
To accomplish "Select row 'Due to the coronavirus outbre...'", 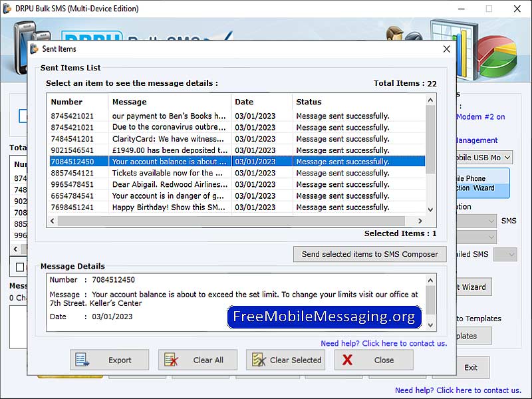I will pyautogui.click(x=237, y=127).
